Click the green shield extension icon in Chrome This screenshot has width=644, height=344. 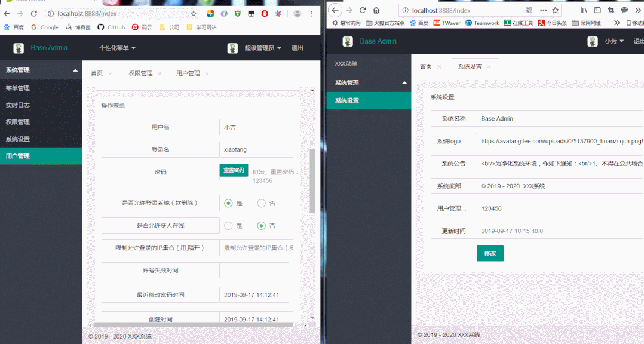pyautogui.click(x=237, y=13)
